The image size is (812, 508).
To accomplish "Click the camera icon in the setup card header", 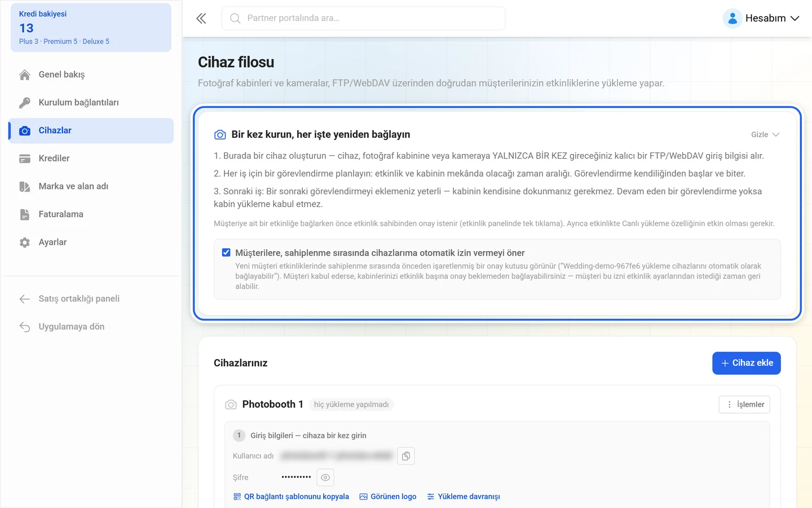I will [x=220, y=135].
